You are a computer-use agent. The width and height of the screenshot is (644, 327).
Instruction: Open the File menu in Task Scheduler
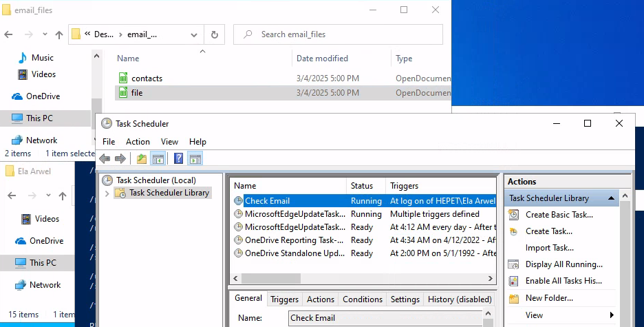pos(109,142)
